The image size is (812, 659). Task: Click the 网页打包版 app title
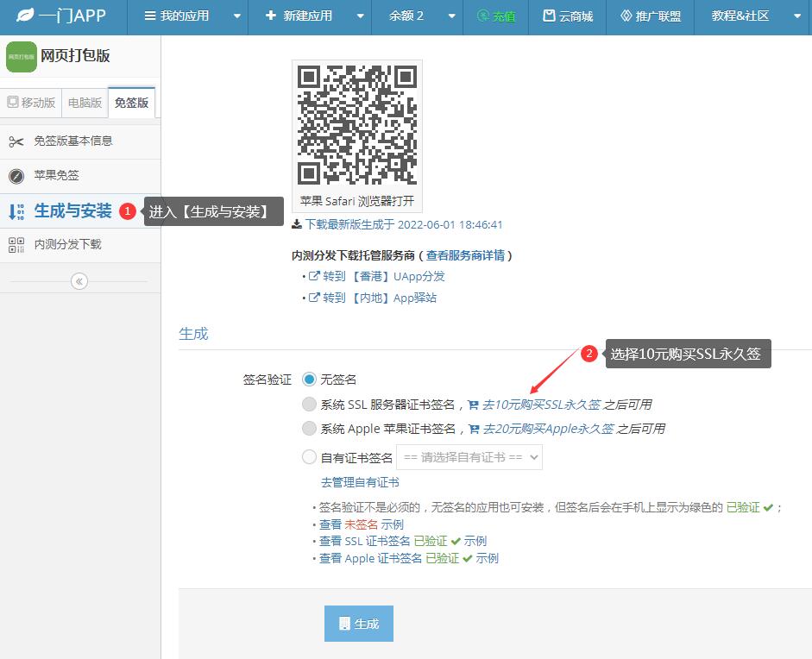[75, 55]
